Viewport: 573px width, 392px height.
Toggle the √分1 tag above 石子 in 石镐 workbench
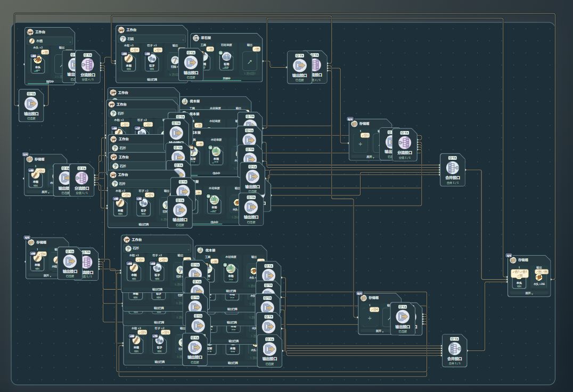click(157, 50)
